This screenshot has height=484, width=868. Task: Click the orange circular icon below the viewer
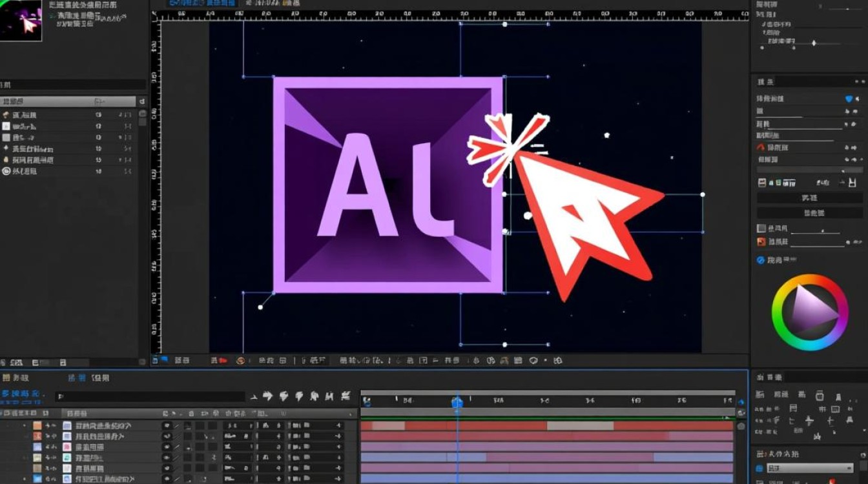(x=241, y=361)
